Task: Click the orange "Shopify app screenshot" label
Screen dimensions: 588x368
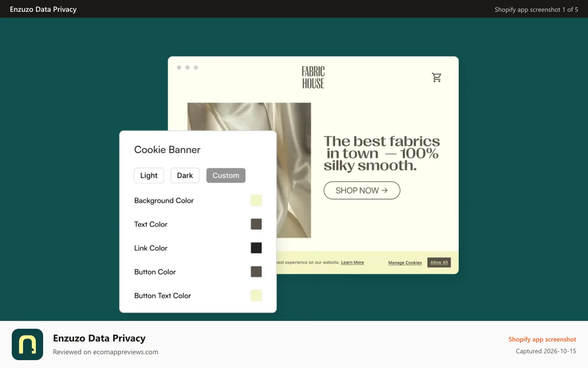Action: click(x=542, y=339)
